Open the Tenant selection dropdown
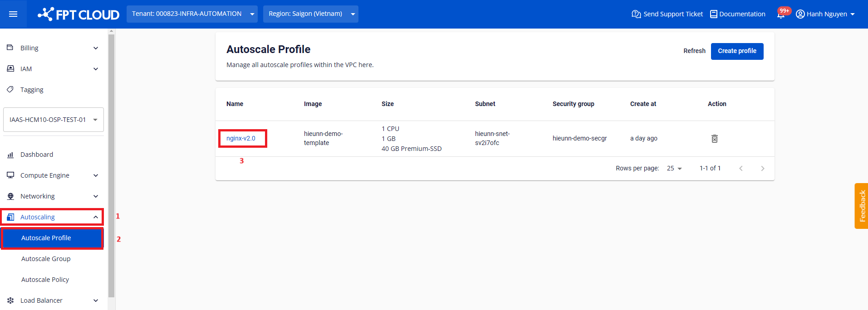Image resolution: width=868 pixels, height=310 pixels. (192, 14)
